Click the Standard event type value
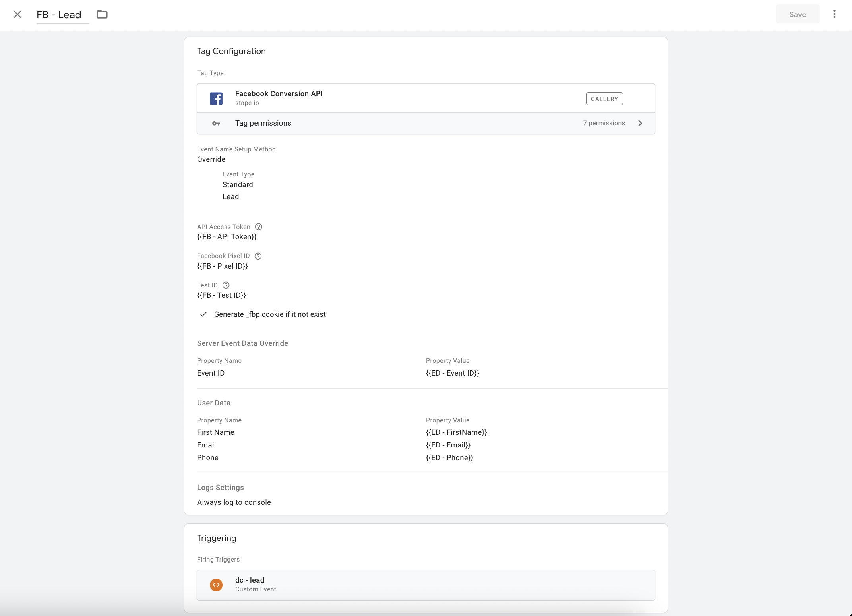852x616 pixels. (238, 185)
